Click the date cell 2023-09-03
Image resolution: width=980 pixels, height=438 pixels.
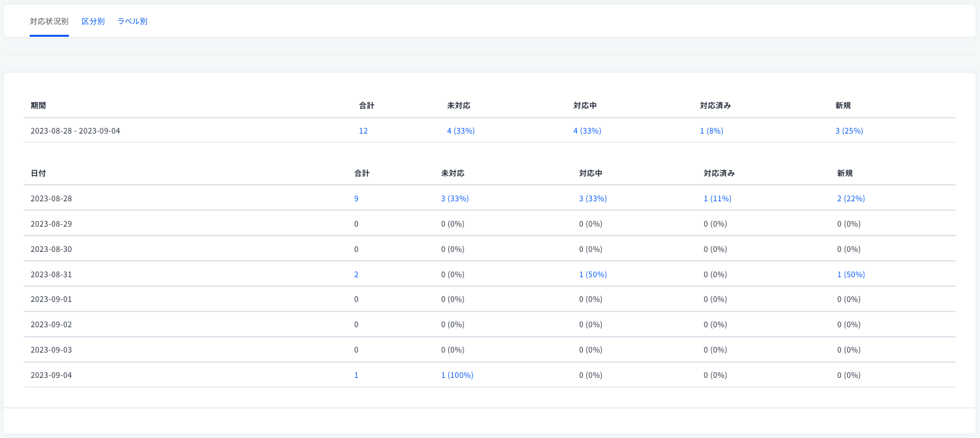(51, 350)
